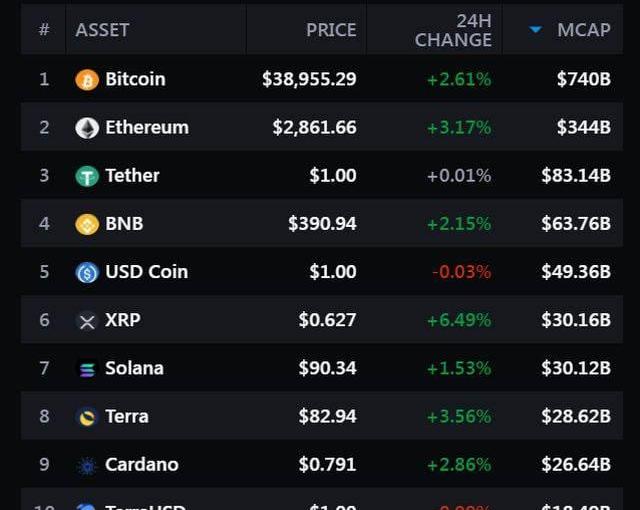Viewport: 640px width, 510px height.
Task: Sort table by PRICE column header
Action: pos(331,30)
